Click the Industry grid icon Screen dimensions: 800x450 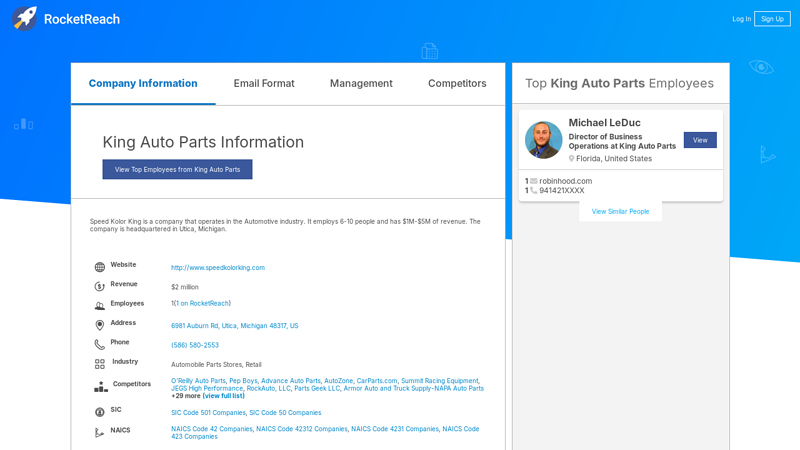pos(99,364)
